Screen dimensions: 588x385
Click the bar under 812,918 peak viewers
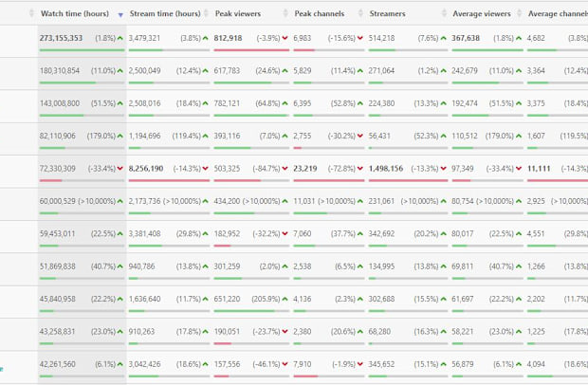pos(249,50)
